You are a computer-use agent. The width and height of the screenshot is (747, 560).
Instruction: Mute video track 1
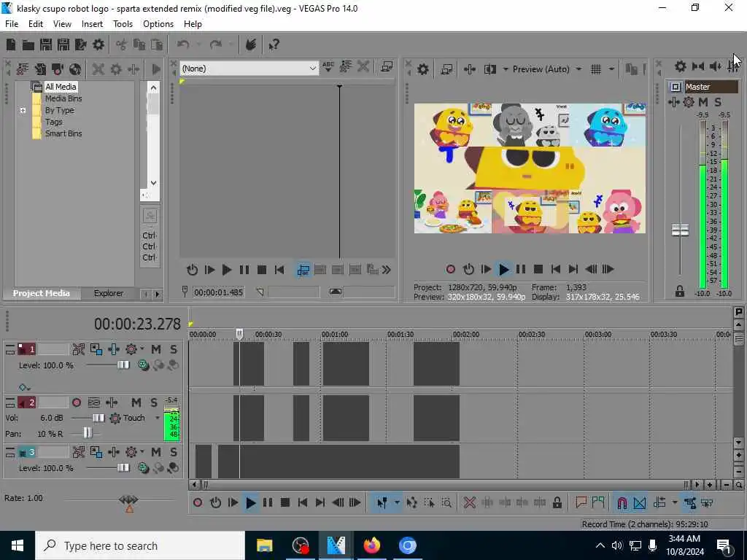tap(156, 349)
